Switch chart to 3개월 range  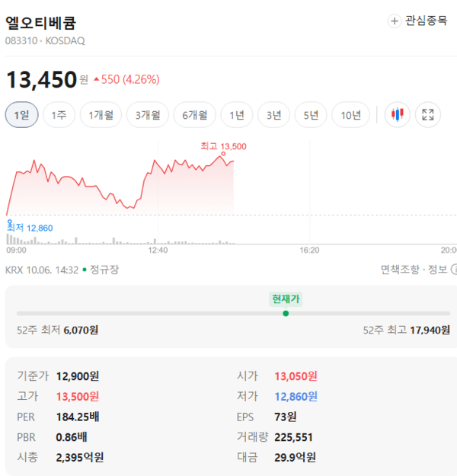pos(148,115)
